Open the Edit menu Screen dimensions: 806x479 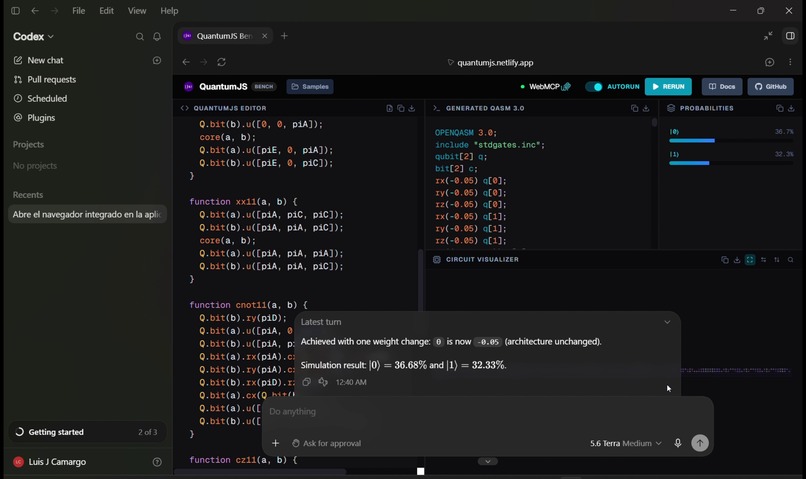(x=106, y=11)
